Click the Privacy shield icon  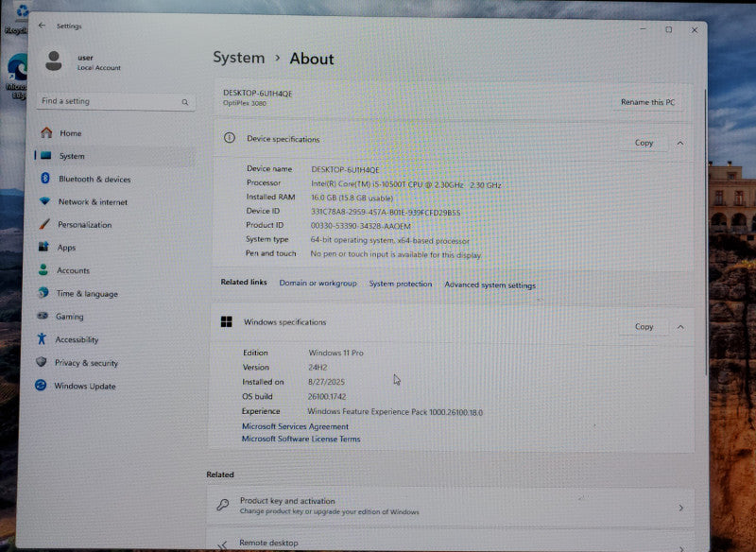click(42, 362)
